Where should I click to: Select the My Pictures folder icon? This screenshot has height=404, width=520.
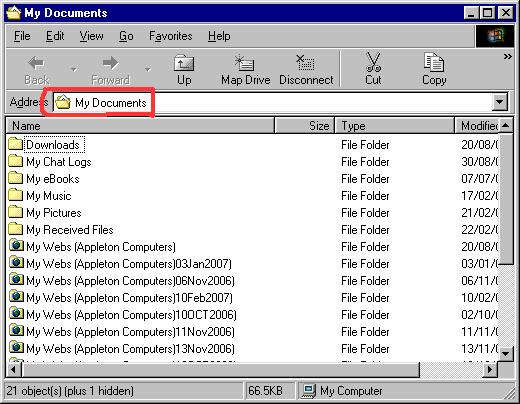(15, 212)
